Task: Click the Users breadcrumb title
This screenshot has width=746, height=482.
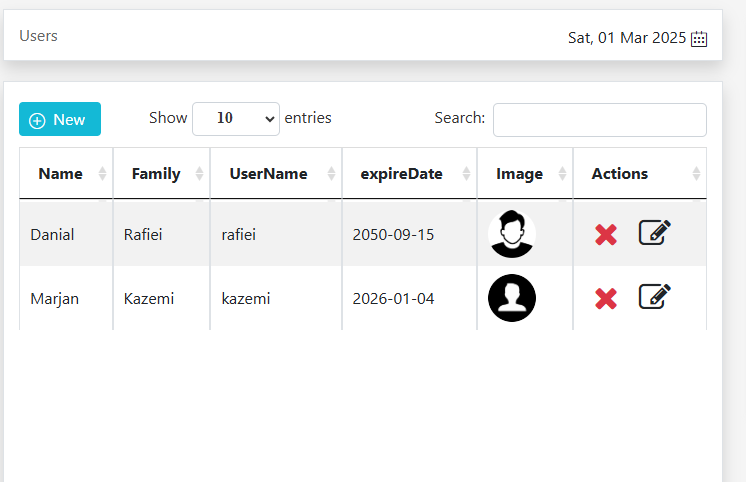Action: (39, 36)
